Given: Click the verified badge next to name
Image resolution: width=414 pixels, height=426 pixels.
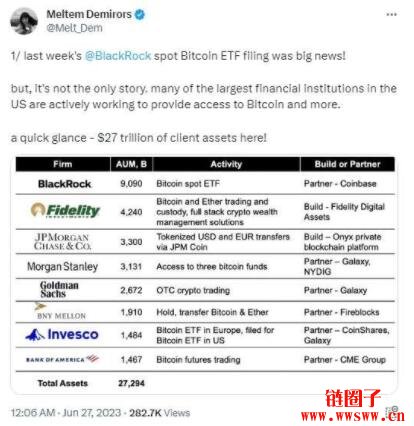Looking at the screenshot, I should 140,15.
